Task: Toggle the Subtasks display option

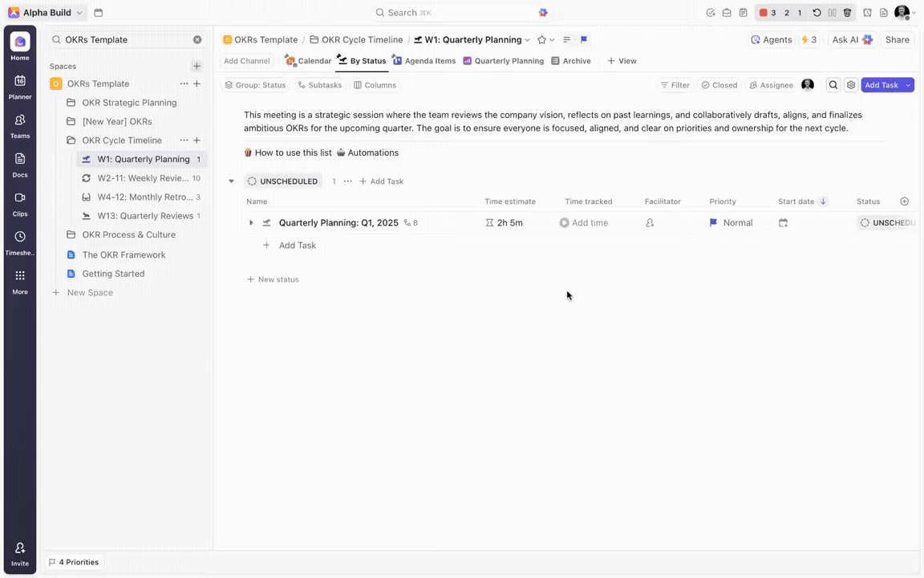Action: [x=319, y=85]
